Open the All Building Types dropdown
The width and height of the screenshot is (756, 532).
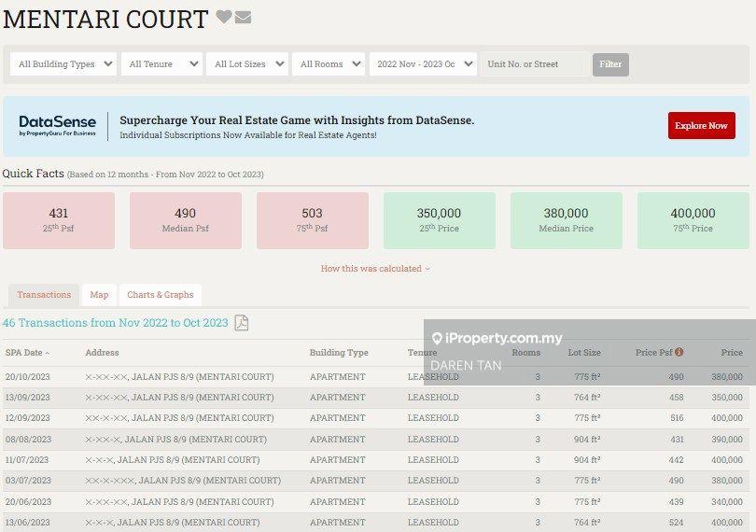pos(63,64)
